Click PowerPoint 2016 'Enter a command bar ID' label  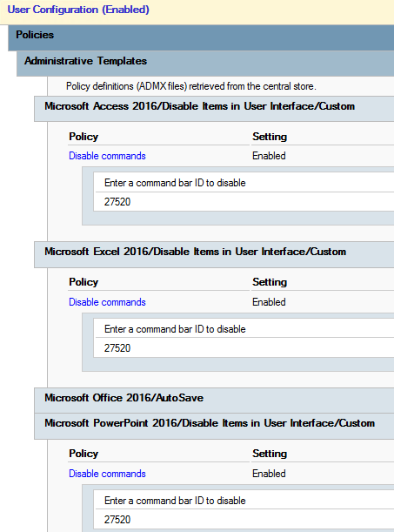pyautogui.click(x=175, y=501)
